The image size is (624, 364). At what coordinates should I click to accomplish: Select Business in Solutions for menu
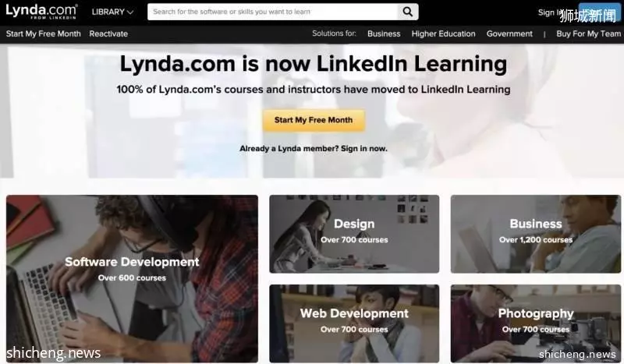(384, 34)
